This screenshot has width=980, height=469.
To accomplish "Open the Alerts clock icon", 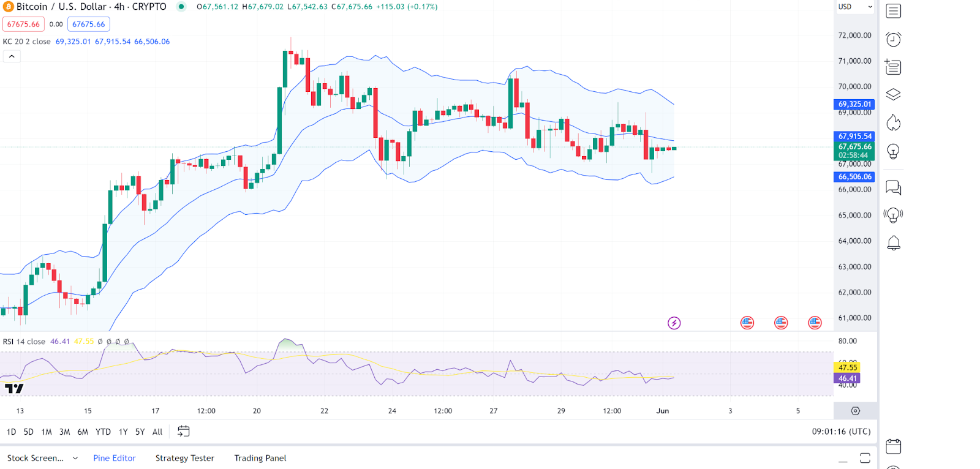I will click(894, 39).
